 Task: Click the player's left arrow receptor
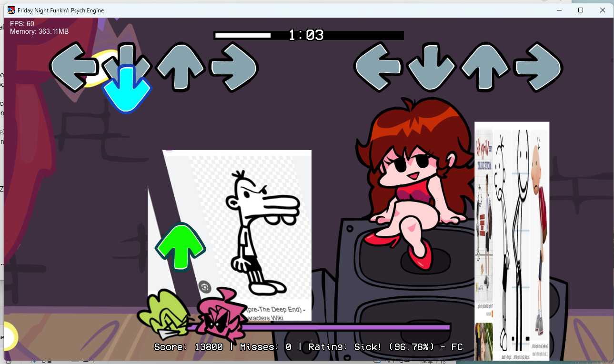[378, 67]
